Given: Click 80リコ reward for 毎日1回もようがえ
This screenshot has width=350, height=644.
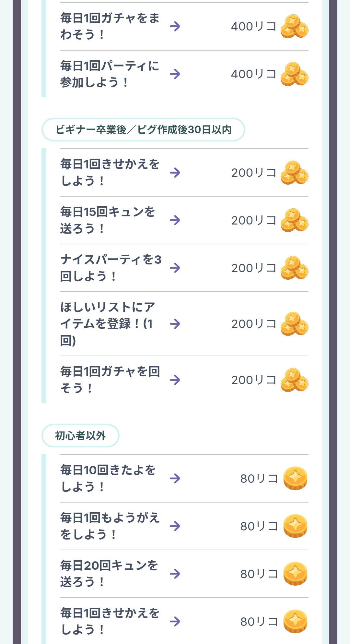Looking at the screenshot, I should click(x=259, y=526).
